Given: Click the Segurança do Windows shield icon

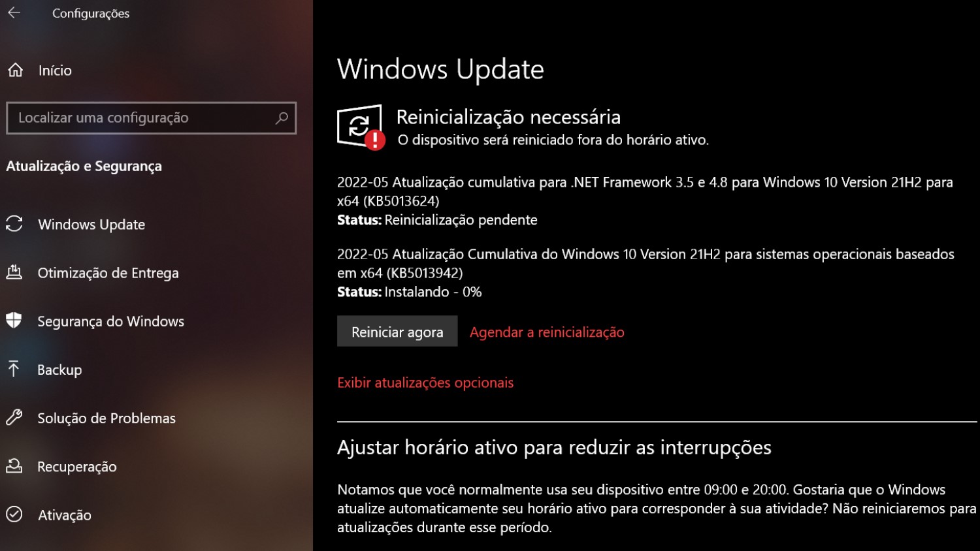Looking at the screenshot, I should coord(14,321).
